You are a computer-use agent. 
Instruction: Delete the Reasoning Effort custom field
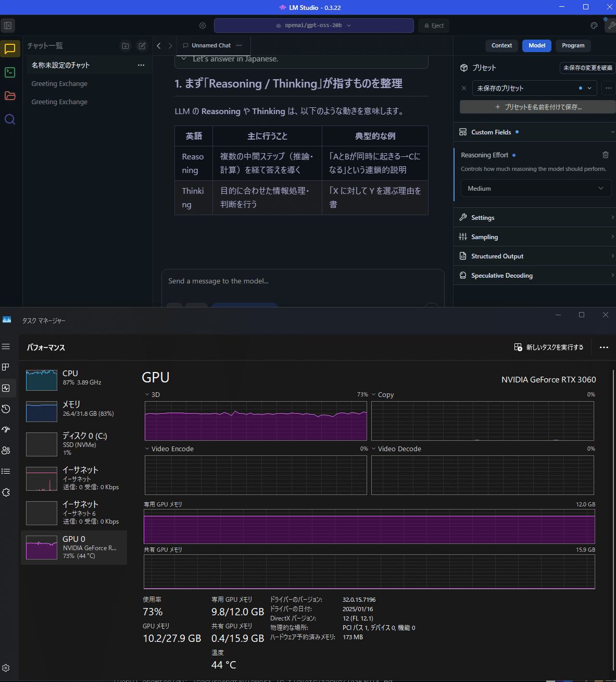(x=606, y=155)
